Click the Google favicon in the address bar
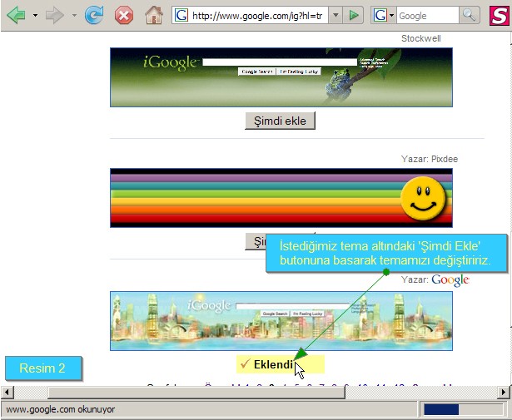The height and width of the screenshot is (420, 512). click(181, 15)
